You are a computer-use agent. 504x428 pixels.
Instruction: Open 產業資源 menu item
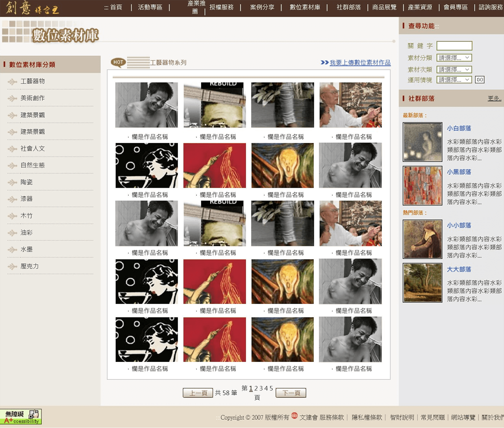click(x=420, y=7)
